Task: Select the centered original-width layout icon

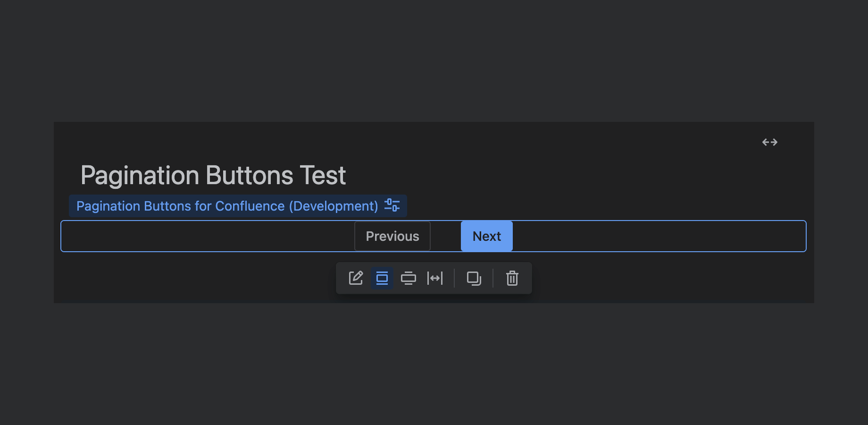Action: pos(382,278)
